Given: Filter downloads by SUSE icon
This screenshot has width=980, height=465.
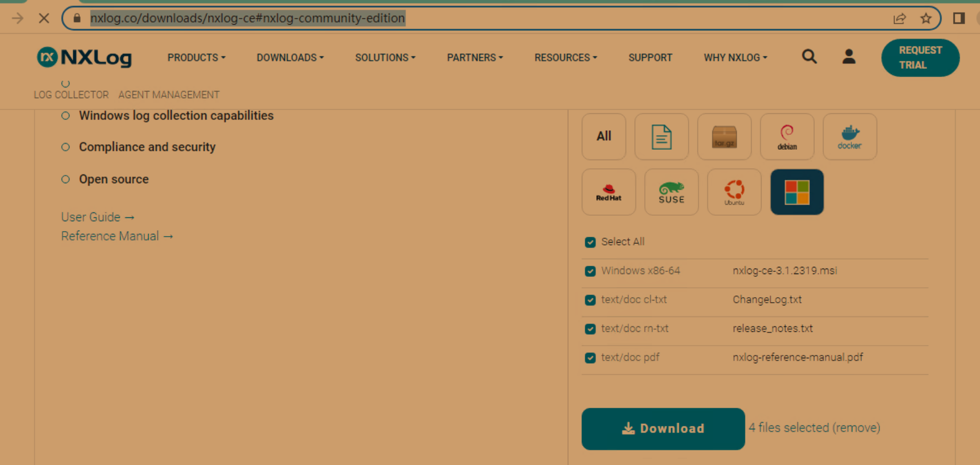Looking at the screenshot, I should coord(671,192).
